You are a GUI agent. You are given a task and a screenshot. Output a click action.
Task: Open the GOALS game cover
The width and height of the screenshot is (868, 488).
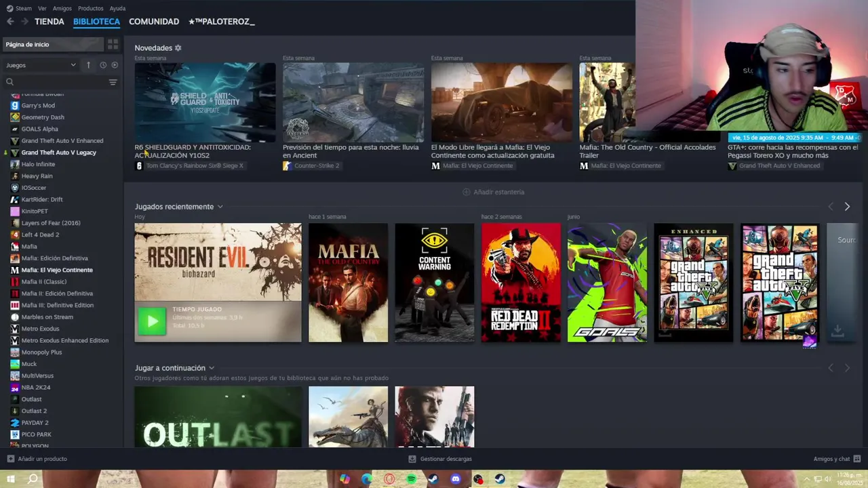point(608,283)
